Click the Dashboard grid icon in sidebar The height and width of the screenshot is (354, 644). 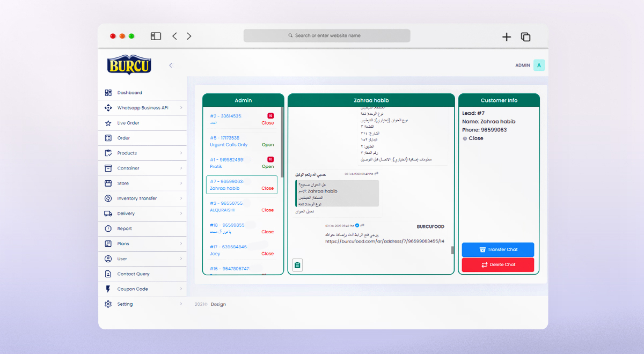click(108, 93)
